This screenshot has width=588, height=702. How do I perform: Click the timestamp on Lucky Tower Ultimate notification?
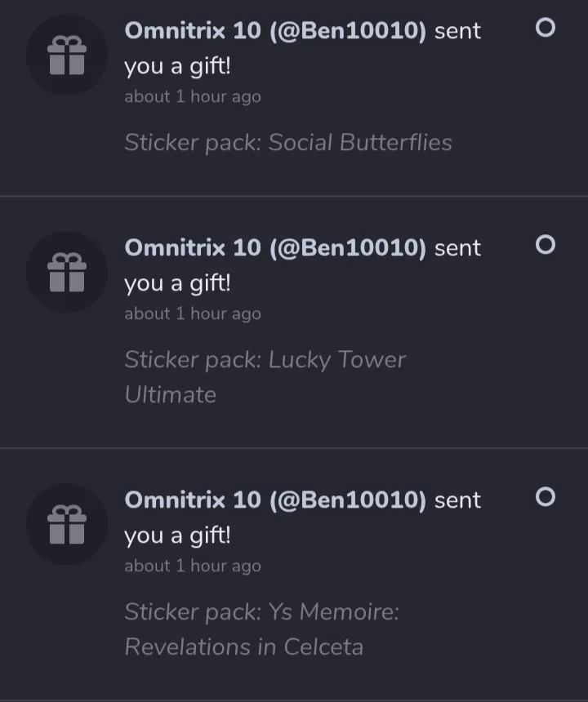coord(192,313)
